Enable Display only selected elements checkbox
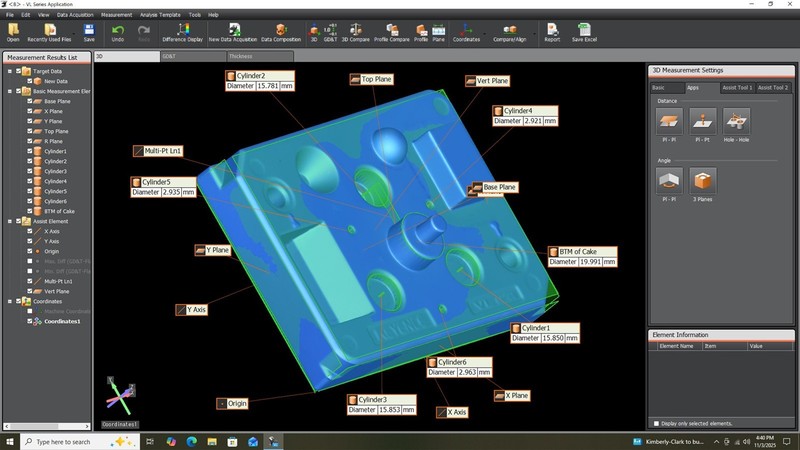This screenshot has height=450, width=800. pos(657,423)
